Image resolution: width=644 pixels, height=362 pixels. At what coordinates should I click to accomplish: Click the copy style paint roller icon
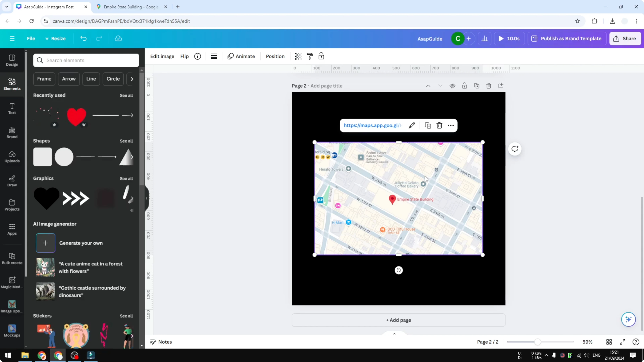pos(310,56)
